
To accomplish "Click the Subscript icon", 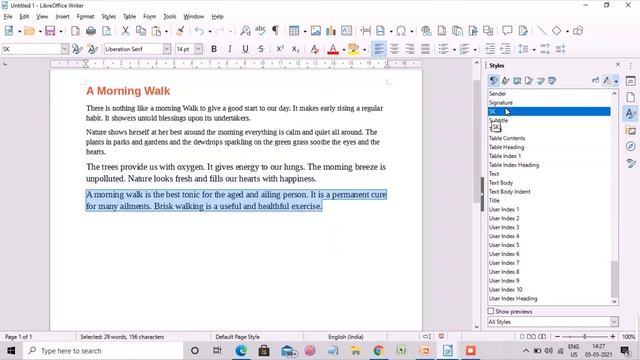I will click(296, 49).
